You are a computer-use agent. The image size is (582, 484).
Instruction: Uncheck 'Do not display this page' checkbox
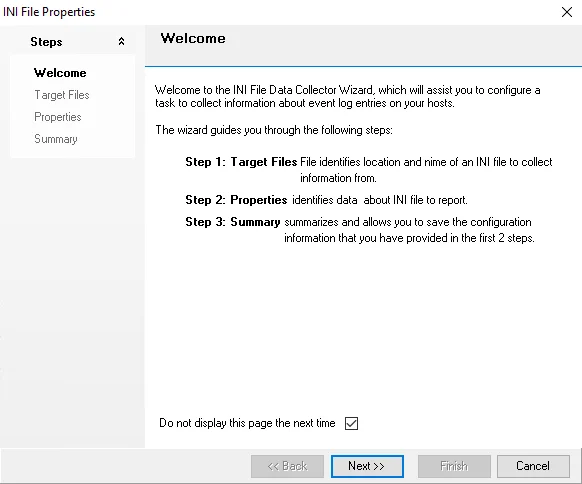pyautogui.click(x=351, y=423)
